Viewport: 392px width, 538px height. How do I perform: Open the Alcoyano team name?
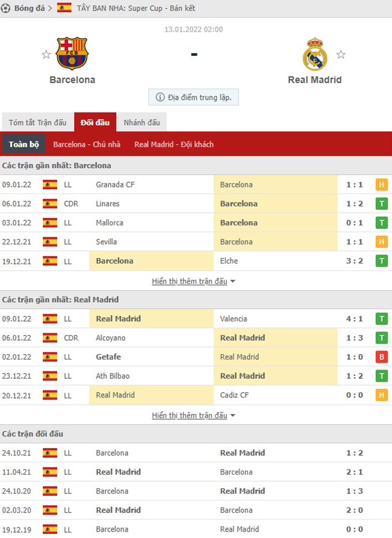pyautogui.click(x=111, y=338)
